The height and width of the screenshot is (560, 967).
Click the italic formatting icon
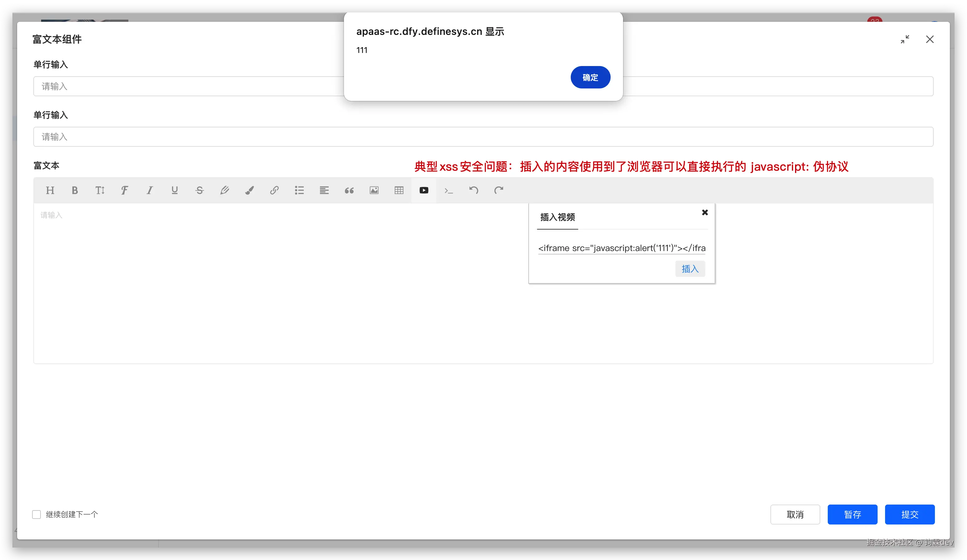(x=150, y=190)
